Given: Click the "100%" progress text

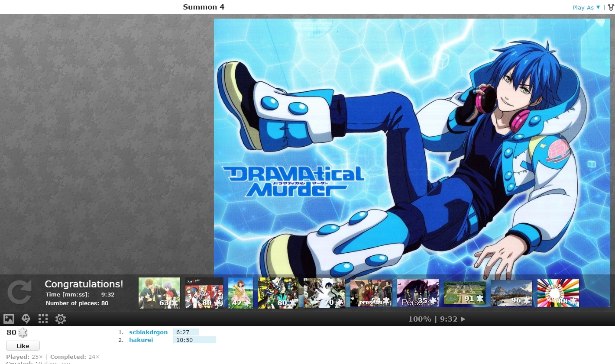Looking at the screenshot, I should click(420, 319).
